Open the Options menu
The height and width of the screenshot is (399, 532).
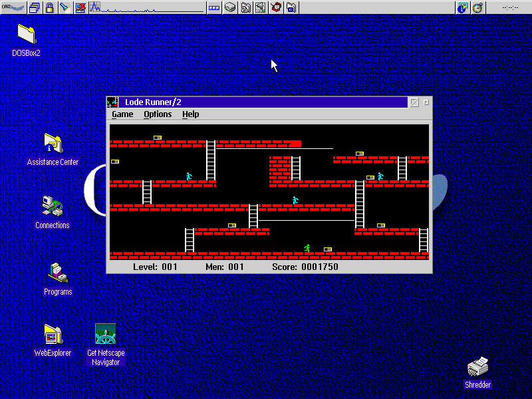tap(158, 114)
